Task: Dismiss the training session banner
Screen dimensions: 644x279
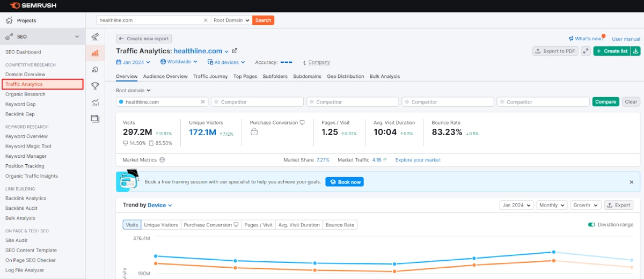Action: pos(632,182)
